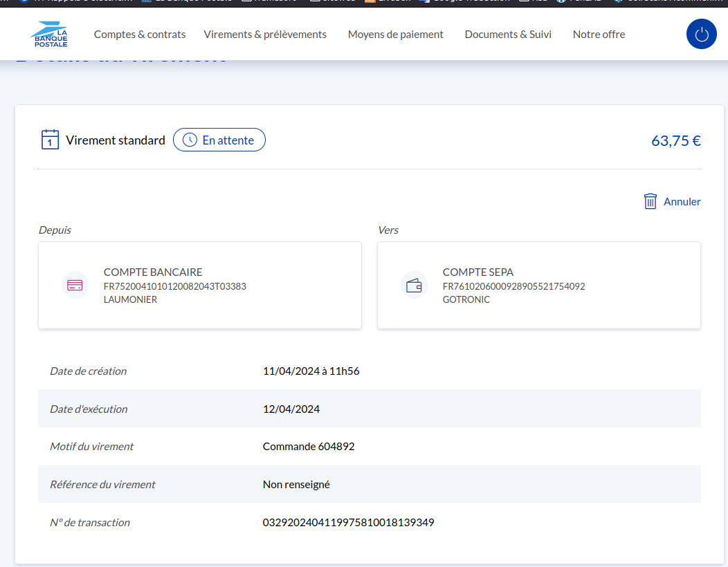Click the GOTRONIC beneficiary name
Viewport: 728px width, 567px height.
click(x=466, y=299)
